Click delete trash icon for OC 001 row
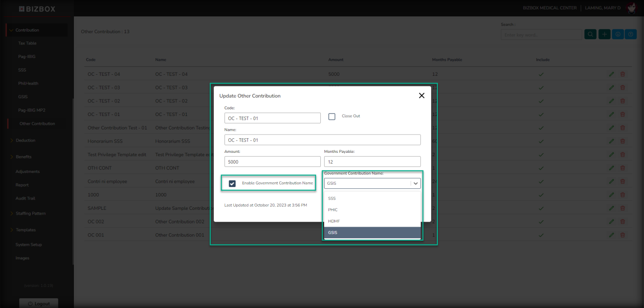 click(x=622, y=235)
